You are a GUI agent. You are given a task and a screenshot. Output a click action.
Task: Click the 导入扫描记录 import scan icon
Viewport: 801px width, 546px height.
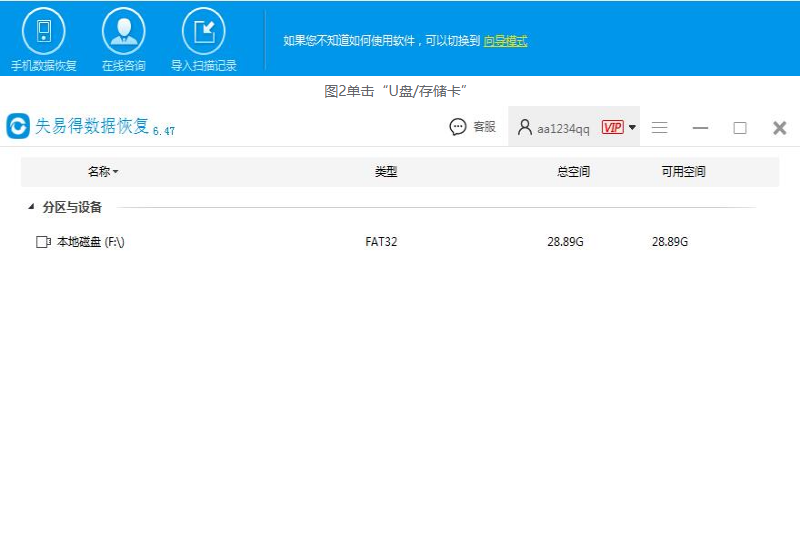coord(203,31)
